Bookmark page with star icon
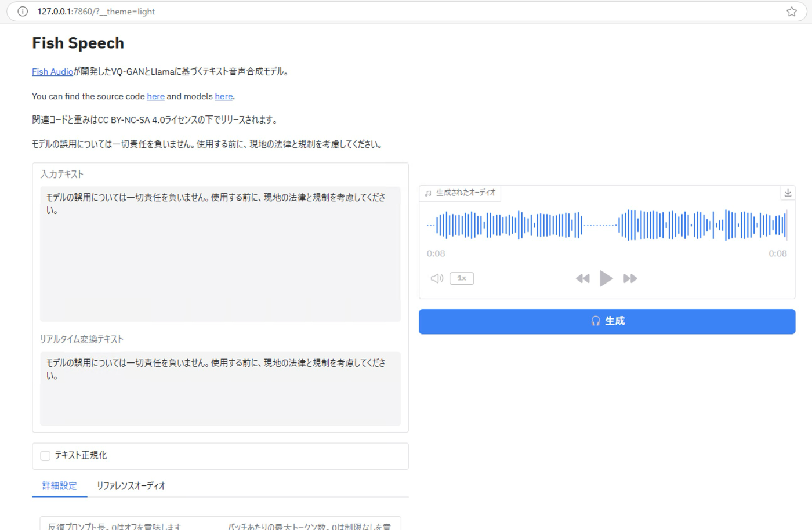The width and height of the screenshot is (812, 530). pos(792,12)
